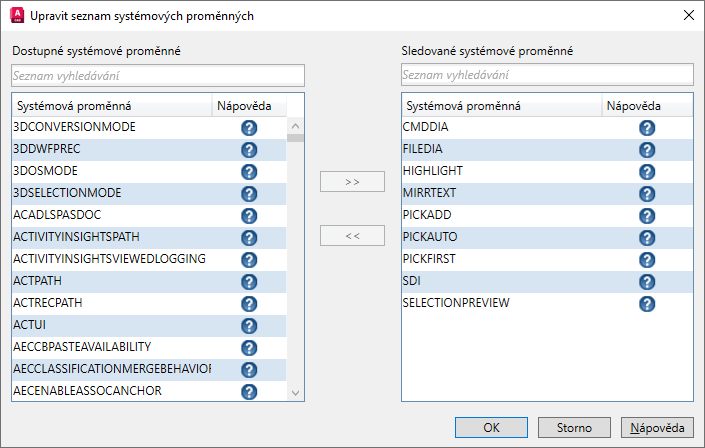705x448 pixels.
Task: Click help icon for SELECTIONPREVIEW
Action: (x=647, y=303)
